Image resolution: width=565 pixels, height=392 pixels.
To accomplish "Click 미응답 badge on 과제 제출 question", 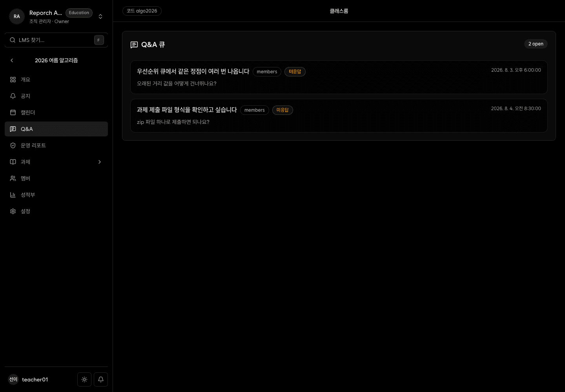I will (x=282, y=110).
